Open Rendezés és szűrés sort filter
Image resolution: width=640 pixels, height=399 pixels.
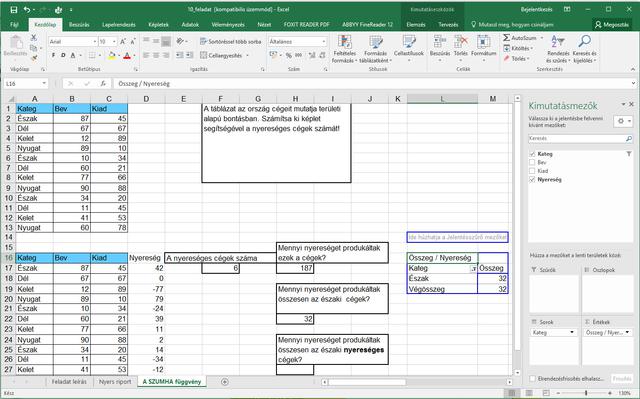558,49
